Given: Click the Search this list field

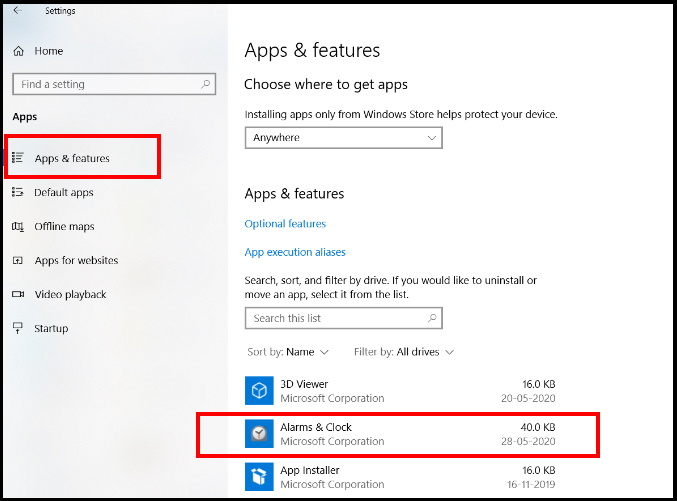Looking at the screenshot, I should pos(344,318).
